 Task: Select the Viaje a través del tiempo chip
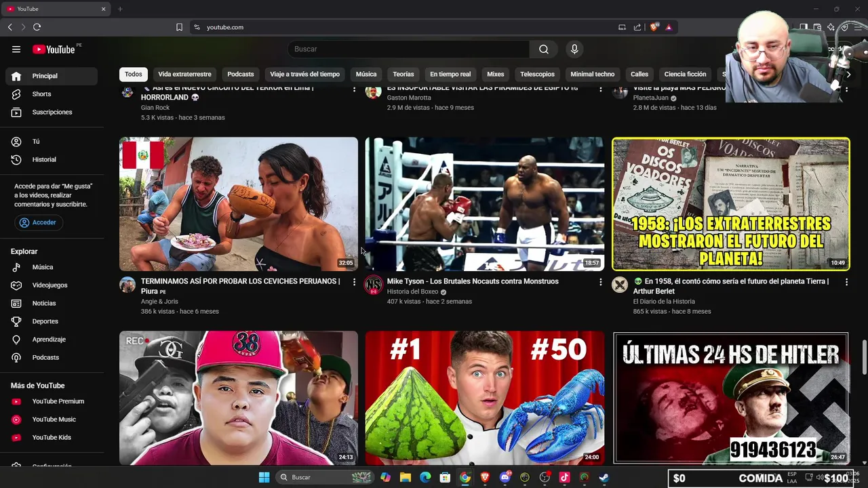[x=304, y=74]
